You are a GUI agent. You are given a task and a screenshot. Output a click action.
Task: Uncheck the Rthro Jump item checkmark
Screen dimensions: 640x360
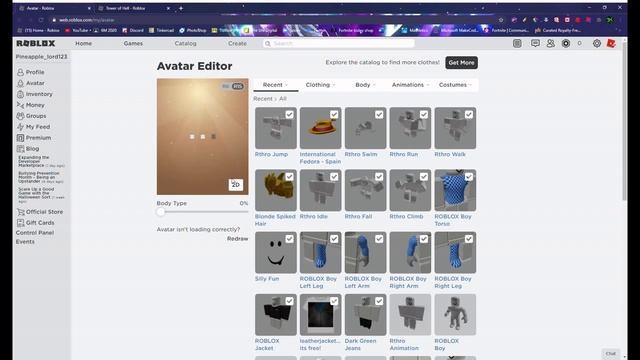click(x=289, y=115)
